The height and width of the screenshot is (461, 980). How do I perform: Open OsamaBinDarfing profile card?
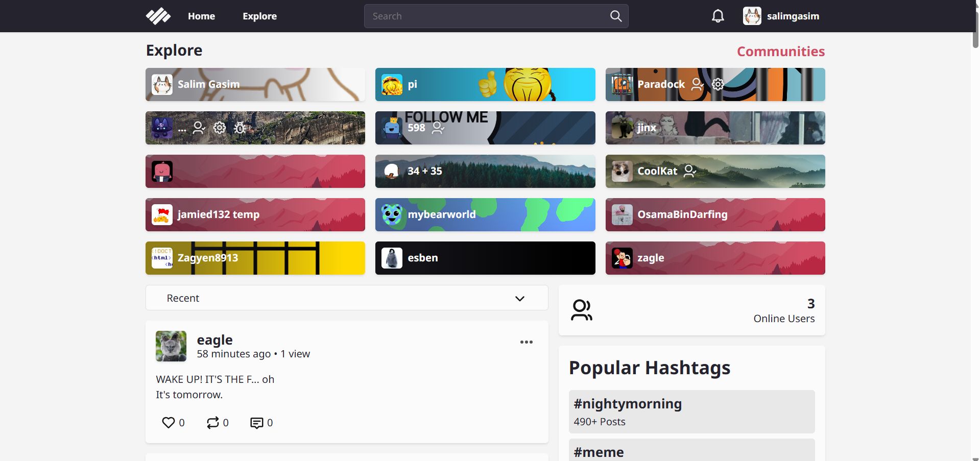click(x=715, y=214)
